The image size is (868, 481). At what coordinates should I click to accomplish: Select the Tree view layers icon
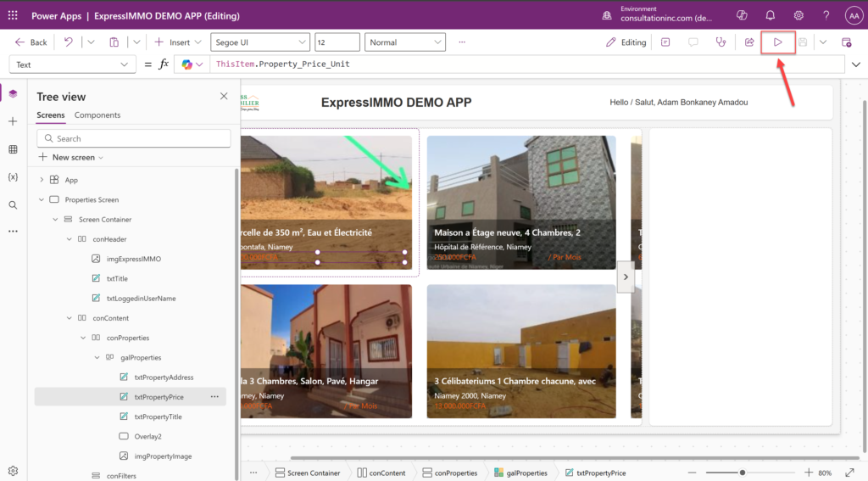pyautogui.click(x=13, y=93)
